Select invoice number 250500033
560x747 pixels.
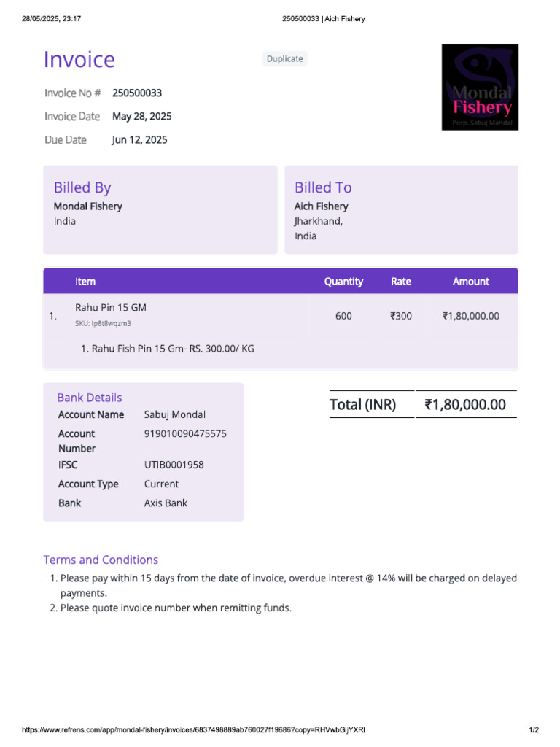[137, 93]
